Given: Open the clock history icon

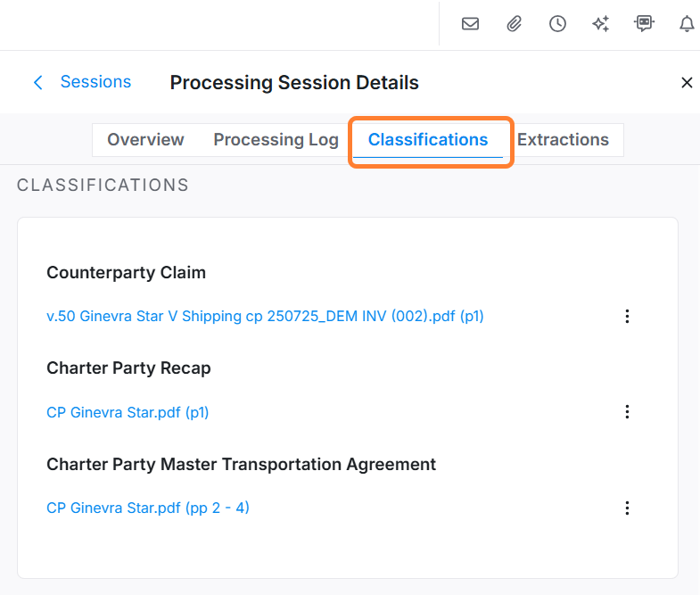Looking at the screenshot, I should click(x=557, y=24).
